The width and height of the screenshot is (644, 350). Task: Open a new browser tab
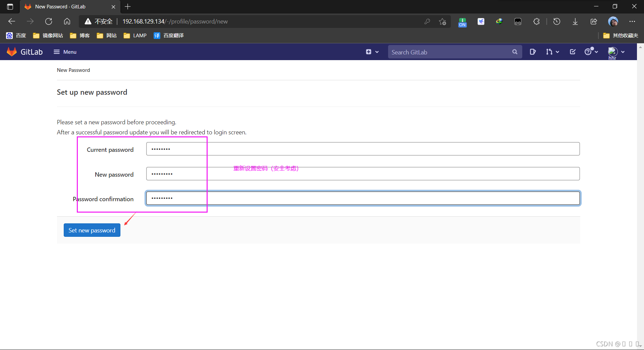click(x=128, y=6)
